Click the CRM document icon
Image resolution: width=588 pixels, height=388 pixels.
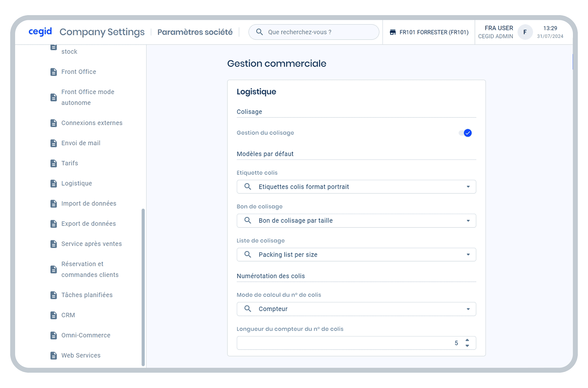click(x=54, y=316)
